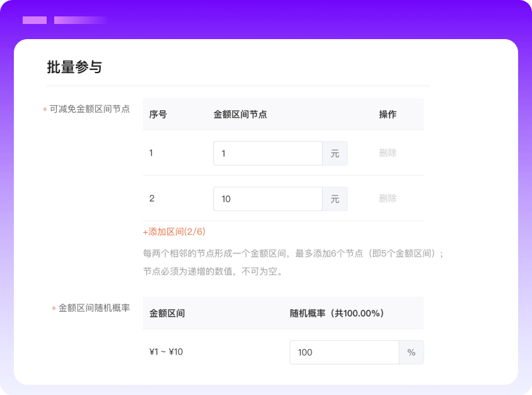Delete the first interval node row
The width and height of the screenshot is (532, 395).
tap(388, 153)
